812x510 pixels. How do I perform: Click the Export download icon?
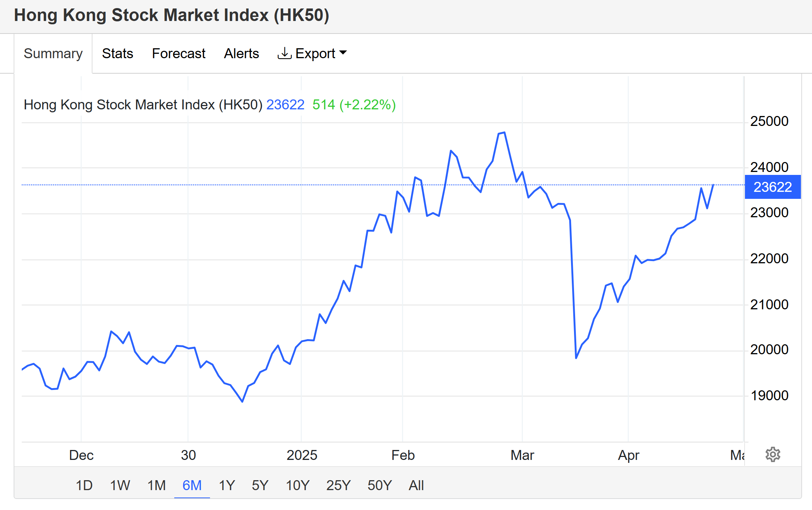click(x=284, y=53)
